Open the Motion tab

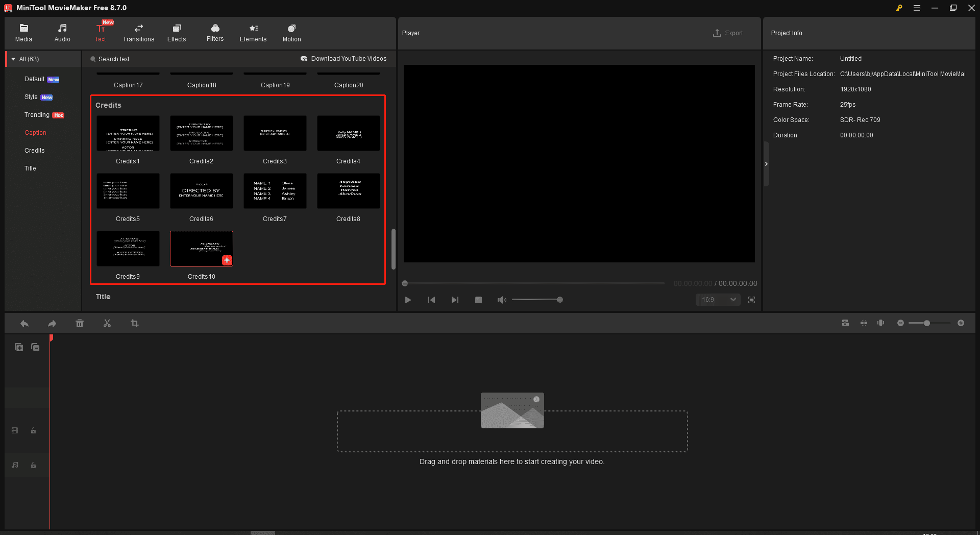(x=291, y=33)
